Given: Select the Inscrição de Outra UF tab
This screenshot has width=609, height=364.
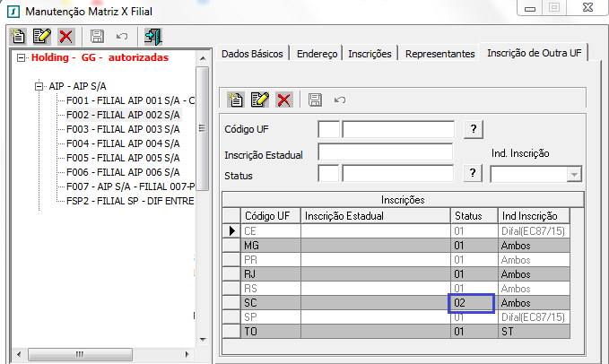Looking at the screenshot, I should click(x=534, y=53).
